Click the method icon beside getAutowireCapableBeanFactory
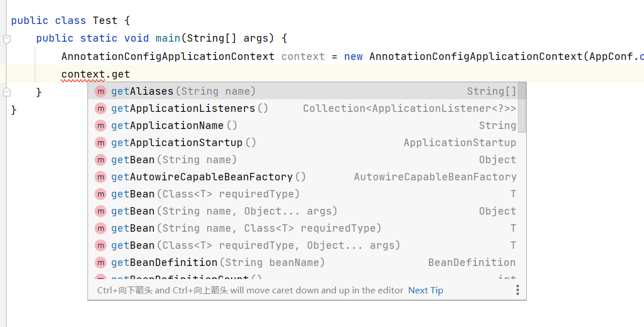The height and width of the screenshot is (327, 644). pyautogui.click(x=101, y=177)
